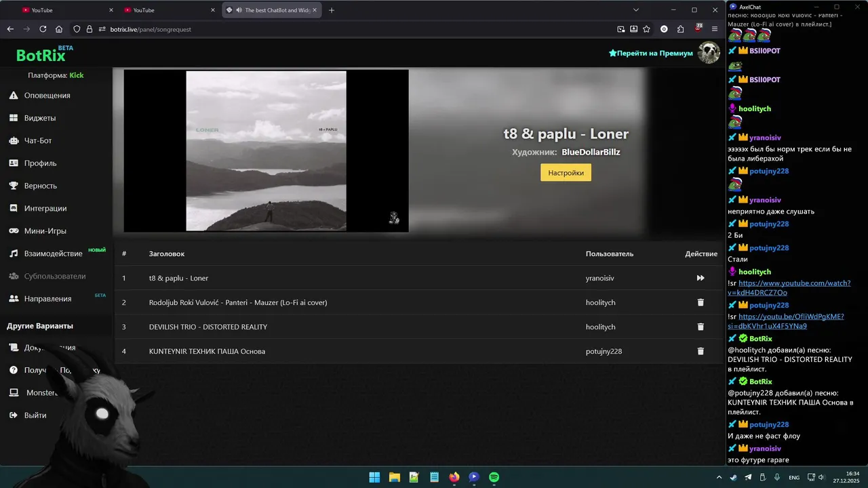The image size is (868, 488).
Task: Click the microphone tray icon
Action: (777, 477)
